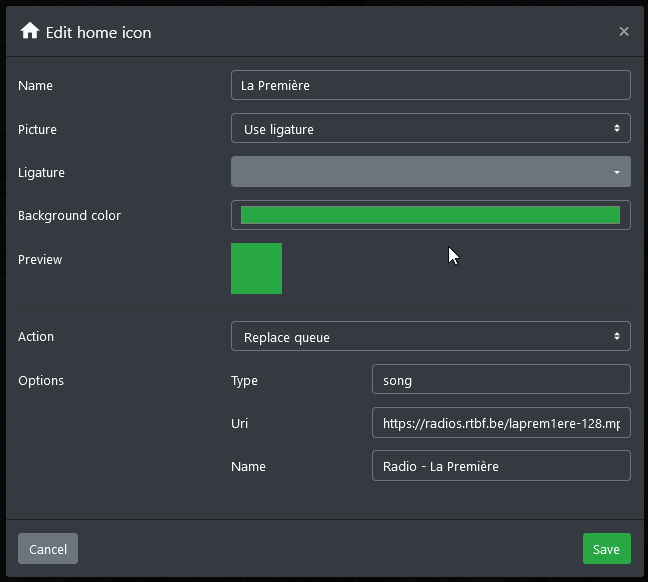Click the Action label
Screen dimensions: 648x582
point(36,336)
